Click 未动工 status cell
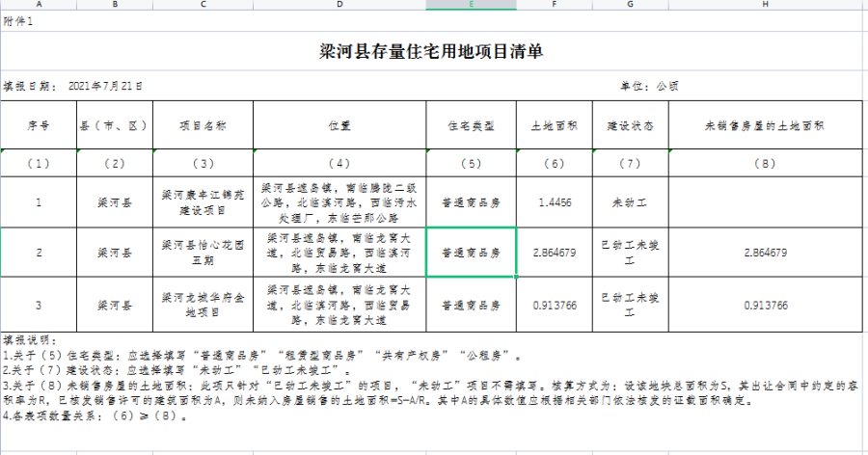868x455 pixels. point(631,202)
